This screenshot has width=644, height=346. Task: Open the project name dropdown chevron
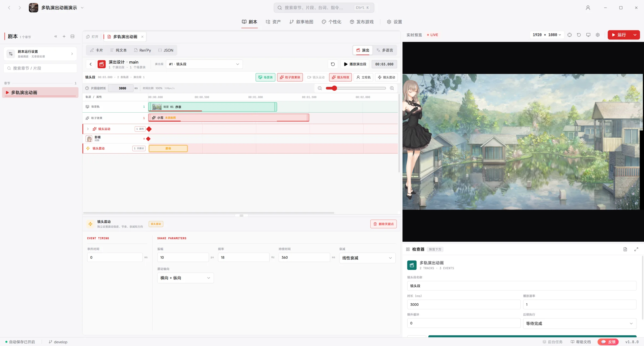click(82, 8)
